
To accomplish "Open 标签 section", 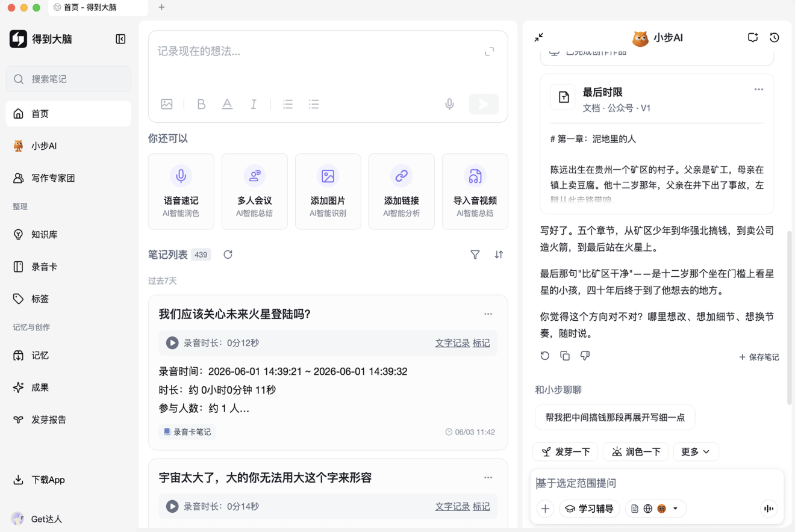I will tap(68, 298).
